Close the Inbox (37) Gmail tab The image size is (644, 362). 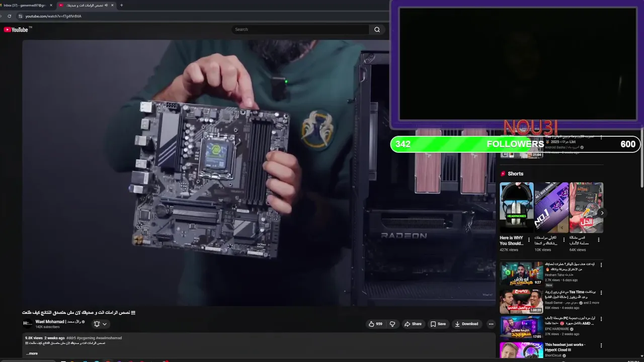click(51, 5)
